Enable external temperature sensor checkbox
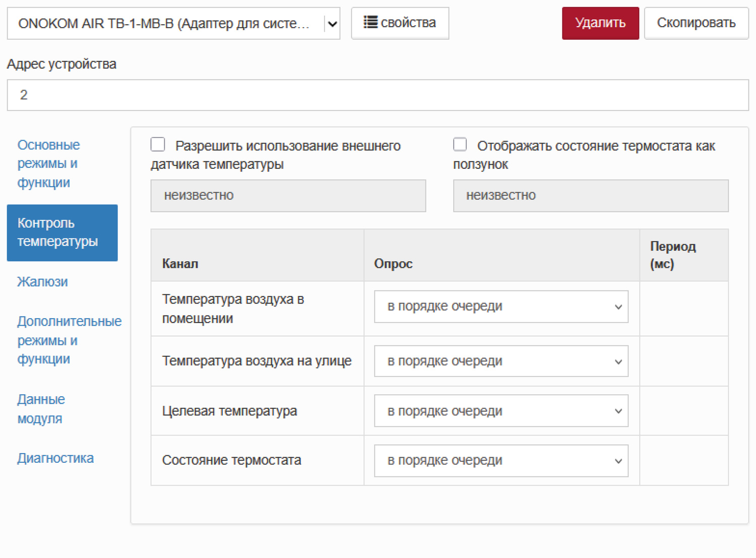The height and width of the screenshot is (558, 756). click(x=158, y=145)
